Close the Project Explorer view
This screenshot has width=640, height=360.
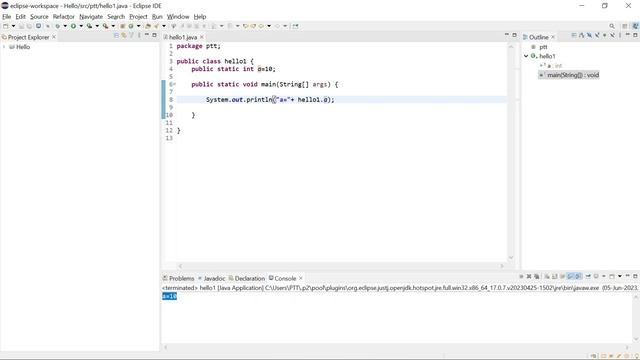click(54, 37)
